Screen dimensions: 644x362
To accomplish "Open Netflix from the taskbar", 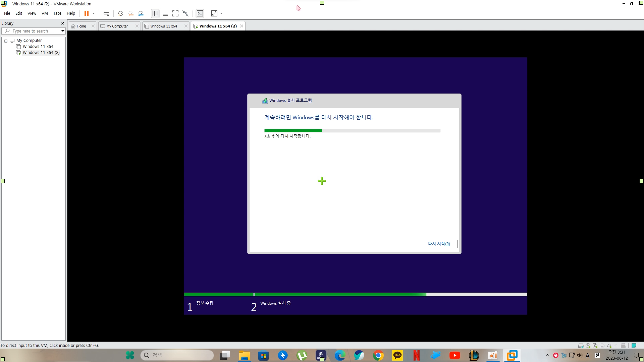I will [417, 355].
